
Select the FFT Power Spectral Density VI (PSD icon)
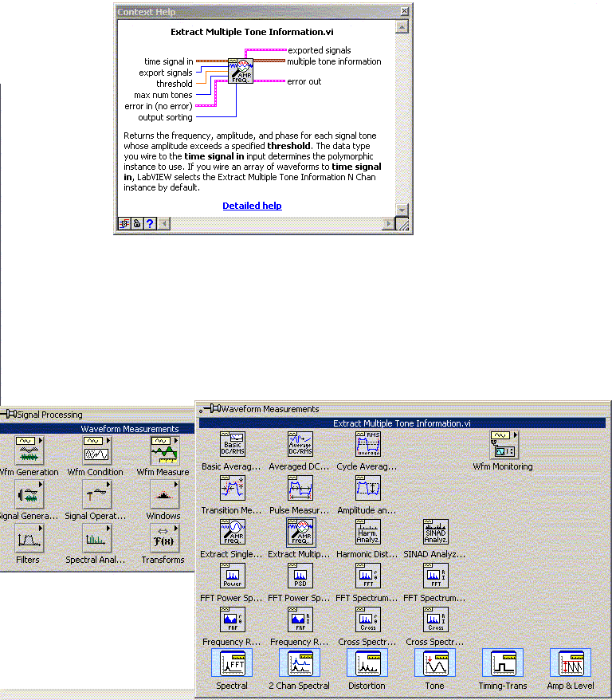click(300, 576)
